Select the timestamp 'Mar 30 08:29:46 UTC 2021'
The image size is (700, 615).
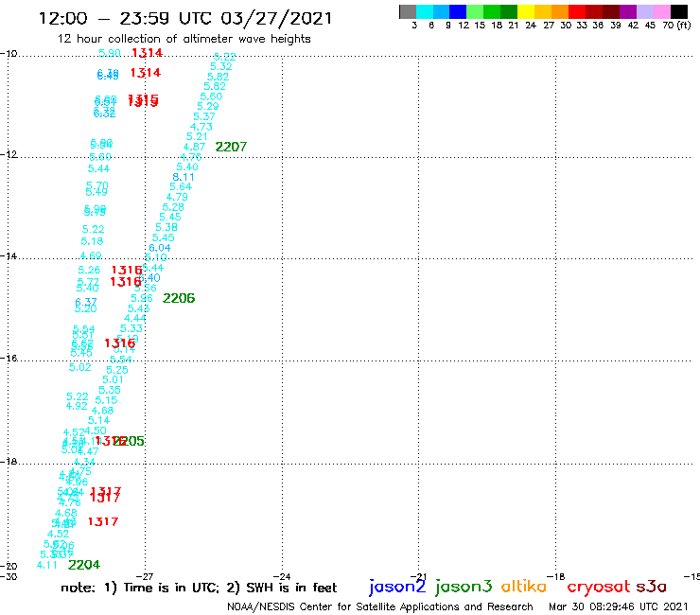[x=619, y=606]
